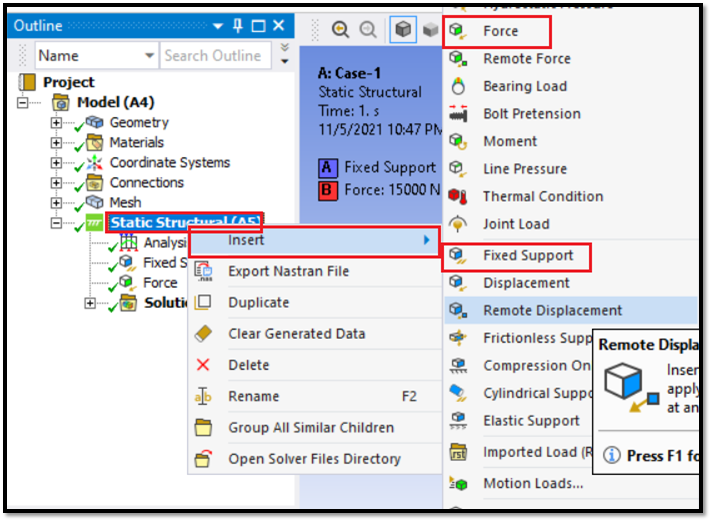Click the Bearing Load icon

[x=458, y=86]
